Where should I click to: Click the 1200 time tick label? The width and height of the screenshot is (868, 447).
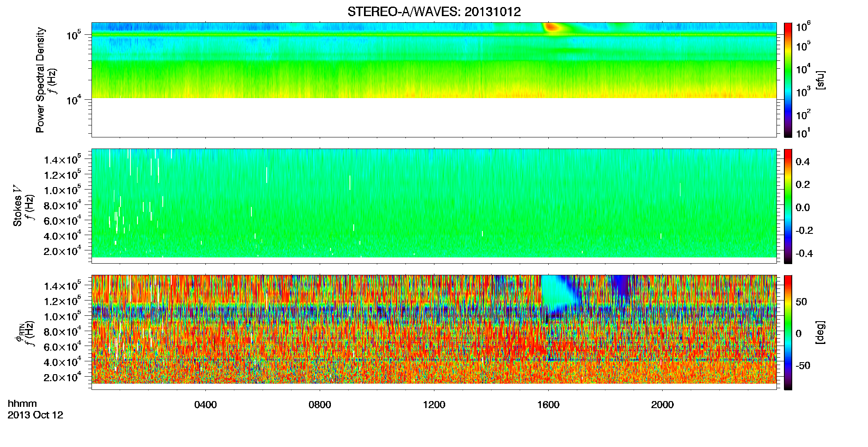[434, 405]
